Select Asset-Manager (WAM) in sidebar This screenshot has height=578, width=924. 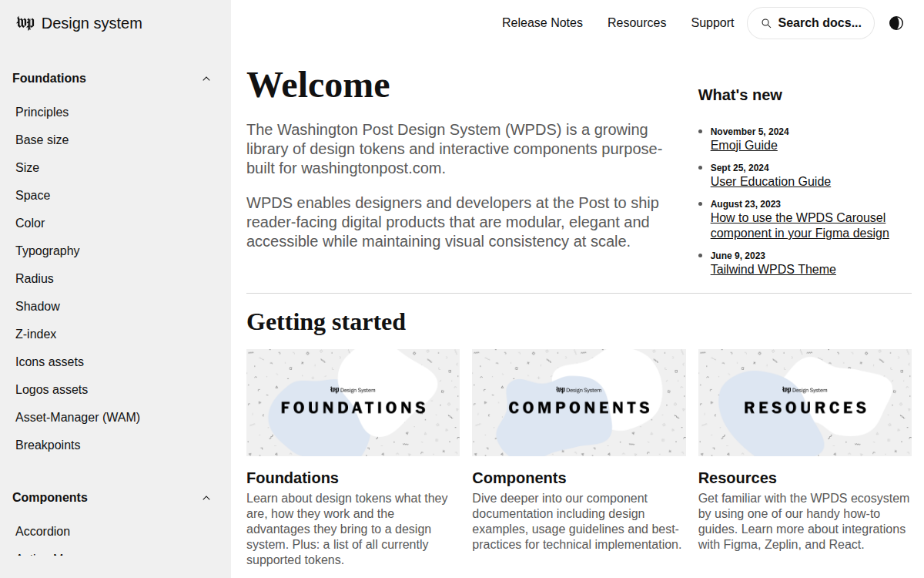(x=78, y=418)
